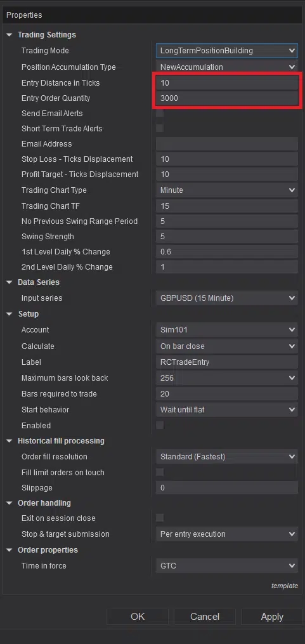Open the template link
The width and height of the screenshot is (305, 644).
(285, 586)
